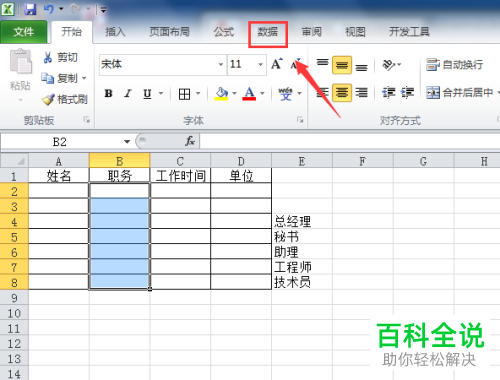Click 复制 to copy selection

(x=60, y=78)
